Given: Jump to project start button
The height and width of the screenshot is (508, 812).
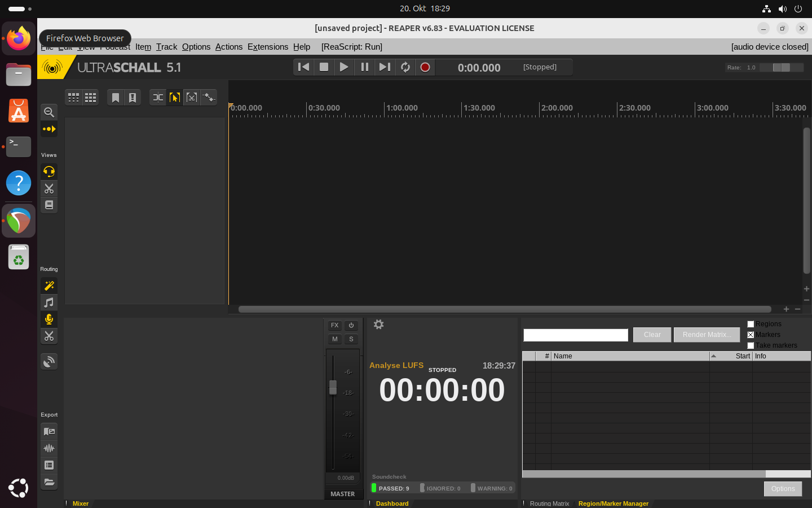Looking at the screenshot, I should click(303, 67).
